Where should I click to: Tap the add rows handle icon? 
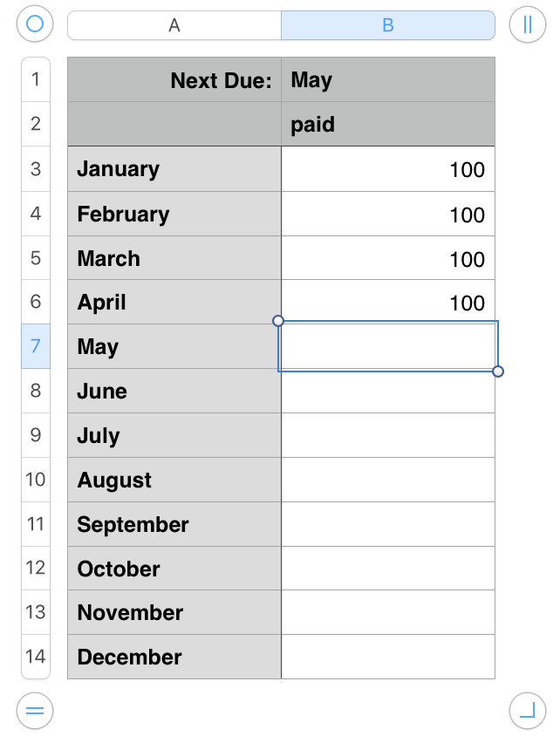(35, 711)
